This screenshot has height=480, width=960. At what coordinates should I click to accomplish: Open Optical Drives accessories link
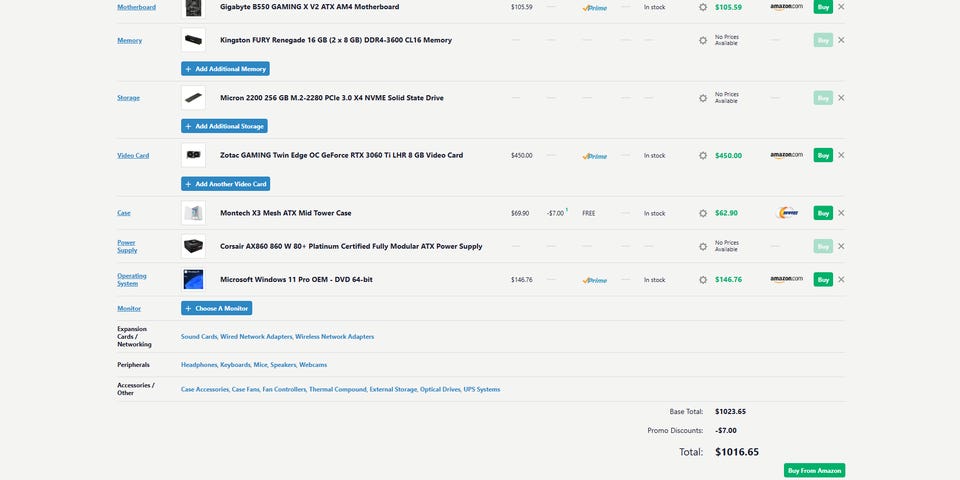point(440,389)
